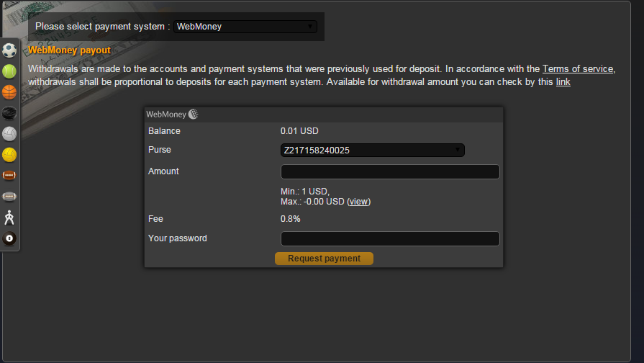Screen dimensions: 644x363
Task: Open the basketball sport icon
Action: (9, 91)
